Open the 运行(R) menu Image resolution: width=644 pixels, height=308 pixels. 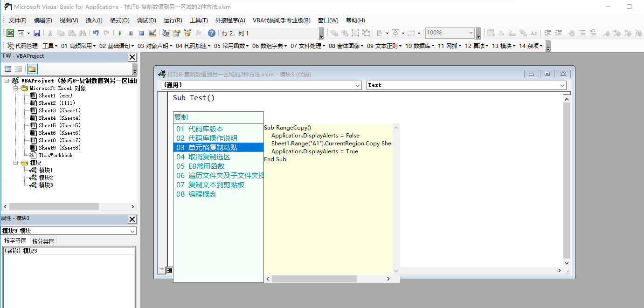pyautogui.click(x=173, y=21)
